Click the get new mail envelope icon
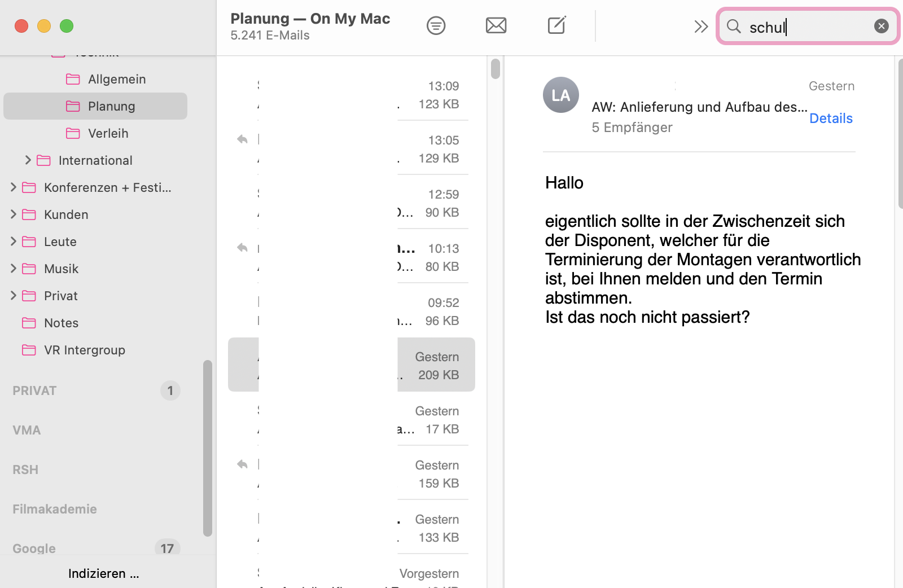 pyautogui.click(x=496, y=25)
